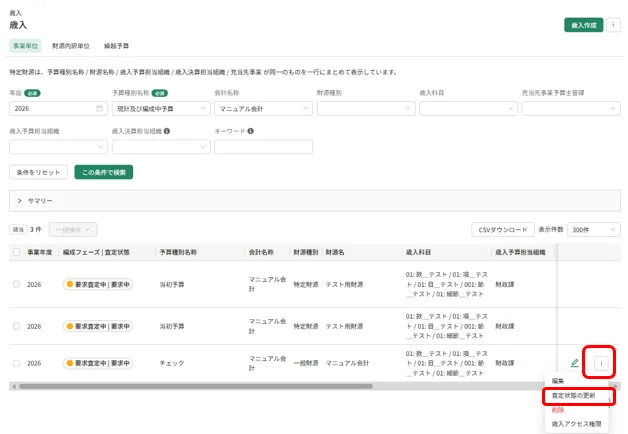628x434 pixels.
Task: Tick the checkbox of the チェック row
Action: click(16, 363)
